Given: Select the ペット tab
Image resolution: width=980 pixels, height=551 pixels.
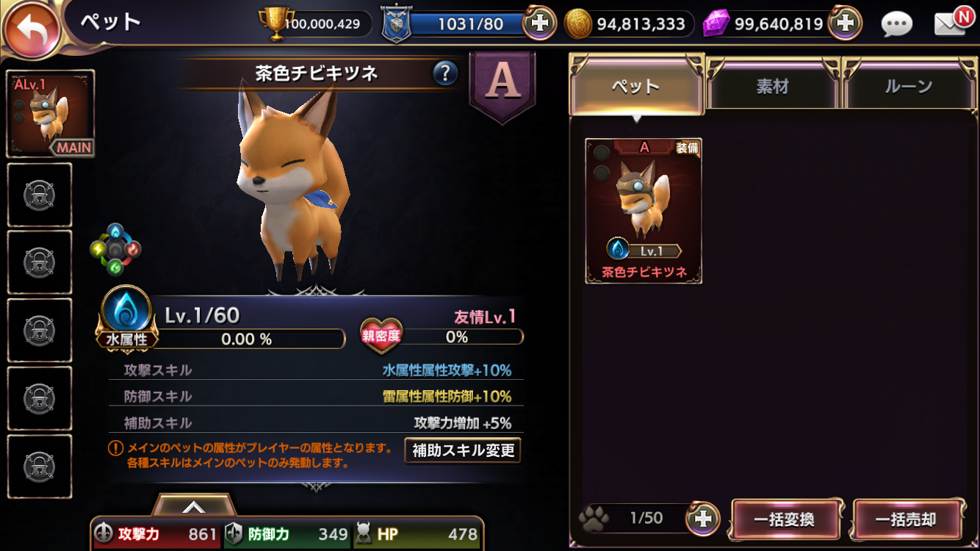Looking at the screenshot, I should click(636, 86).
